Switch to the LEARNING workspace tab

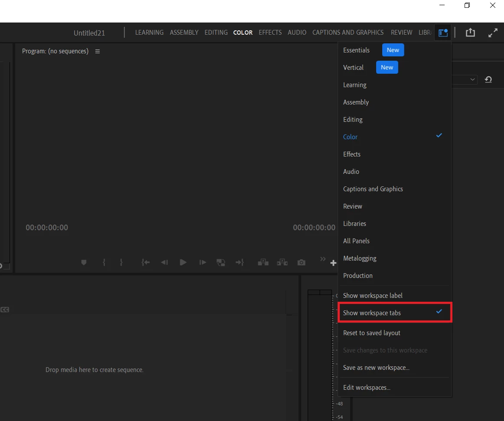(149, 33)
